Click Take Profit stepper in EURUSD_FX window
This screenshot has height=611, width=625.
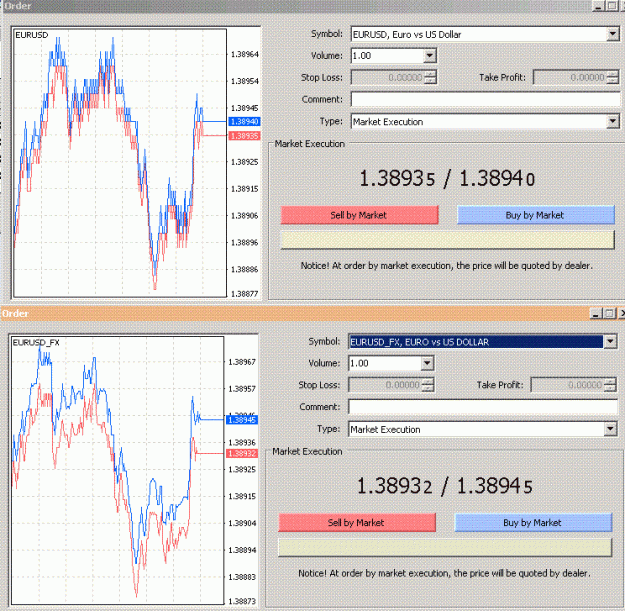(610, 385)
